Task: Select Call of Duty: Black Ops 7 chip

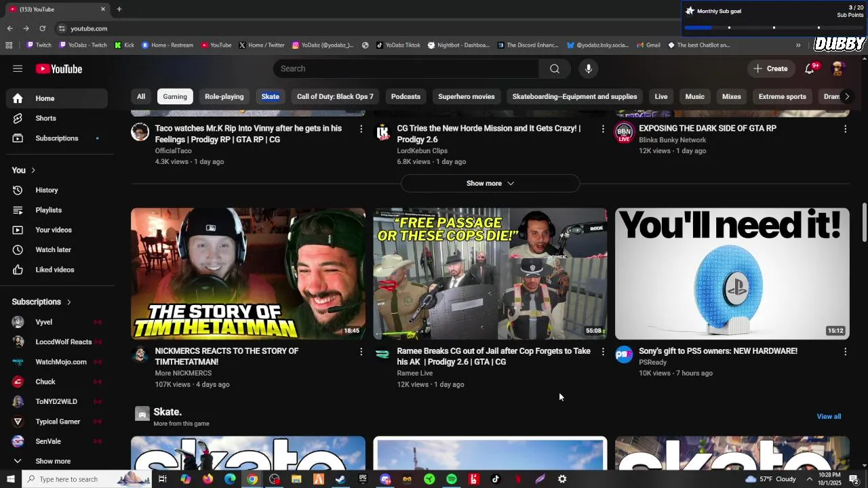Action: tap(335, 96)
